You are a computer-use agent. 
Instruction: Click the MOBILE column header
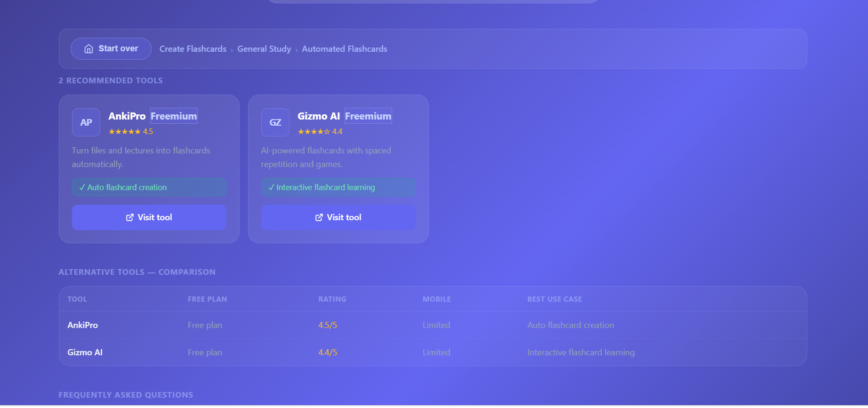(437, 299)
